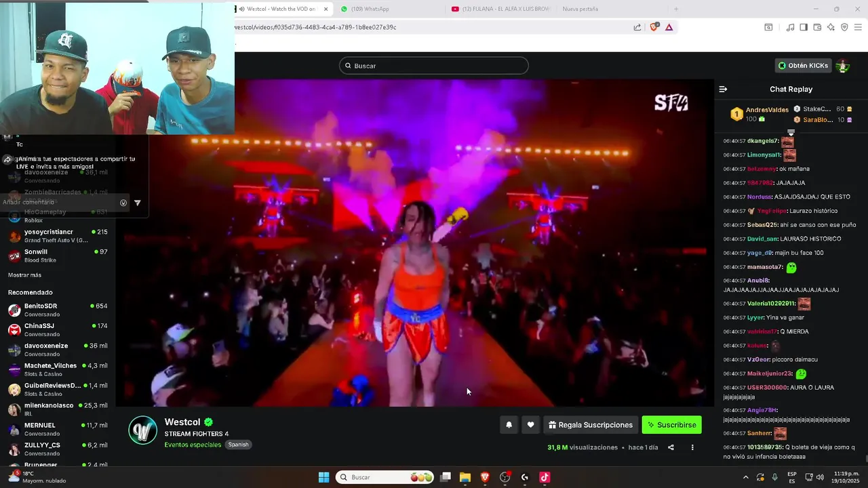Viewport: 868px width, 488px height.
Task: Open the share icon beside view count
Action: [x=671, y=447]
